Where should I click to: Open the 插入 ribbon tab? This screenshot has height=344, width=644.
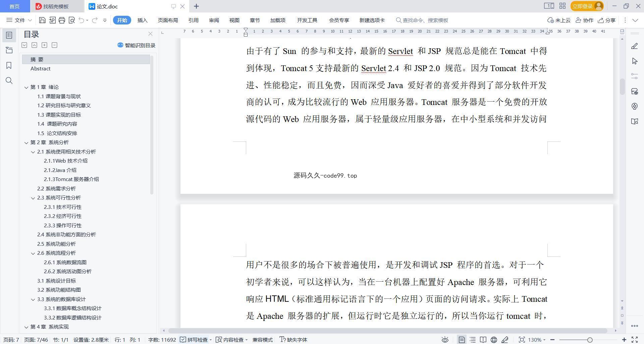click(142, 20)
